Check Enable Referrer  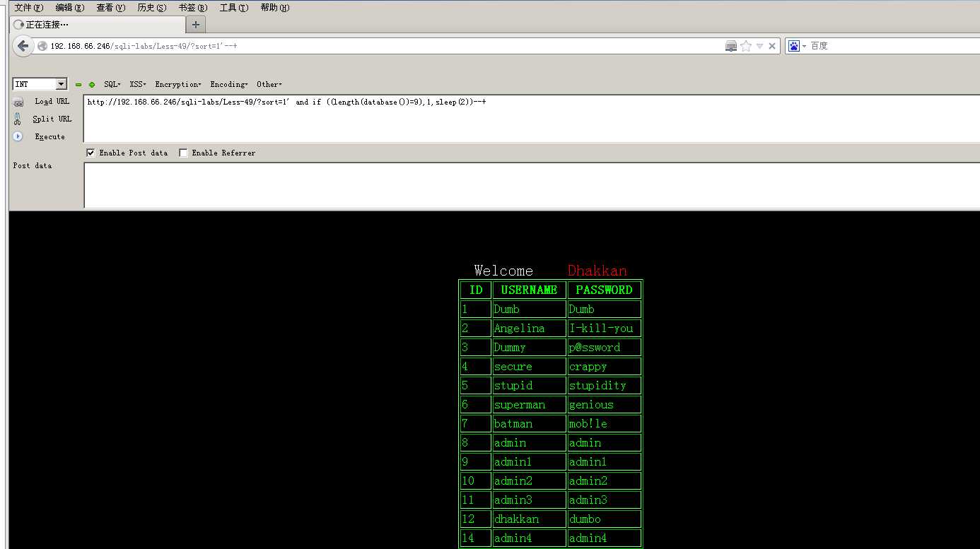[x=183, y=153]
